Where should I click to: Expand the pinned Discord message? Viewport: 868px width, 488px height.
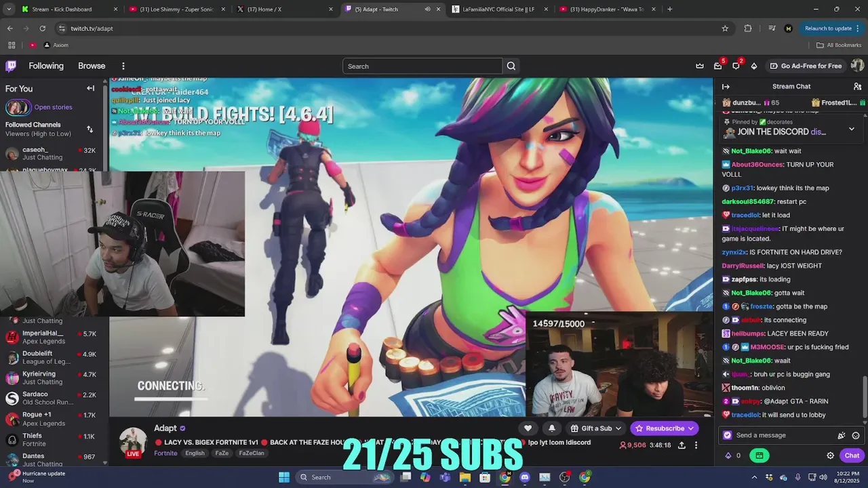point(852,129)
